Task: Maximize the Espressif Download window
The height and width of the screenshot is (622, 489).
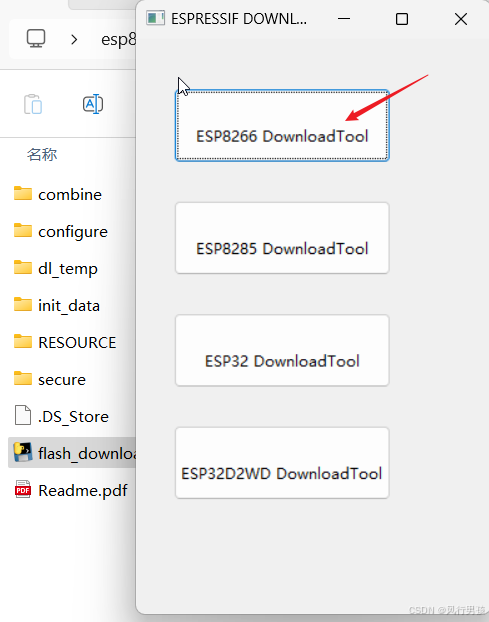Action: click(x=402, y=19)
